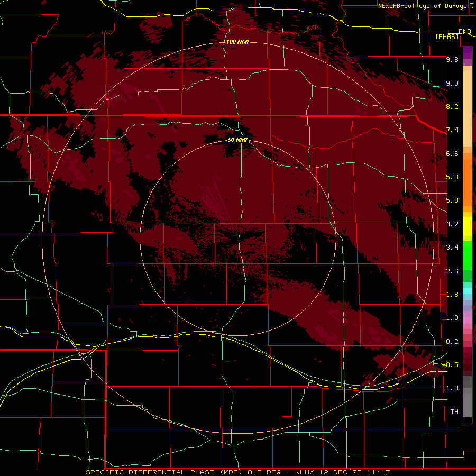
Task: Click the 1.0 scale value
Action: pyautogui.click(x=452, y=318)
